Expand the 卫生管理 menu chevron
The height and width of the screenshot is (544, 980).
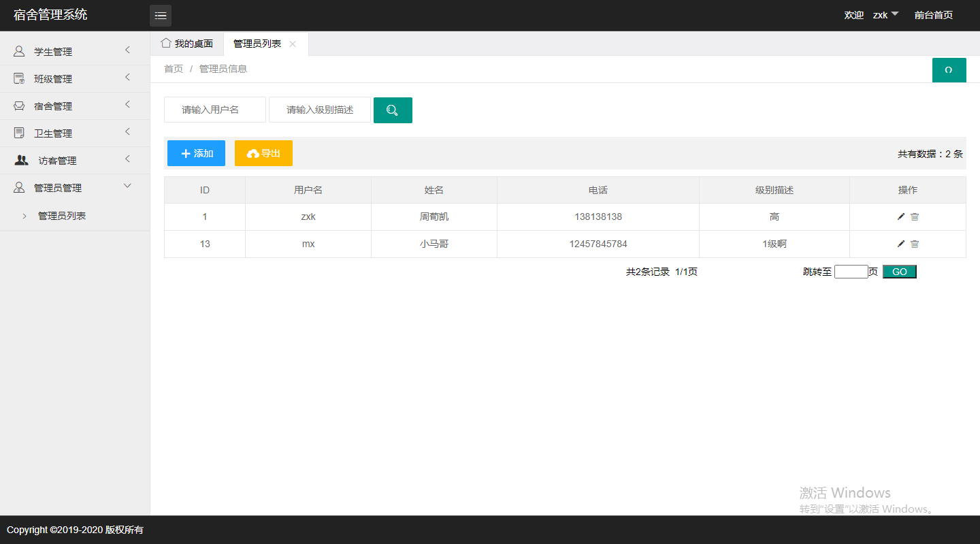[127, 132]
